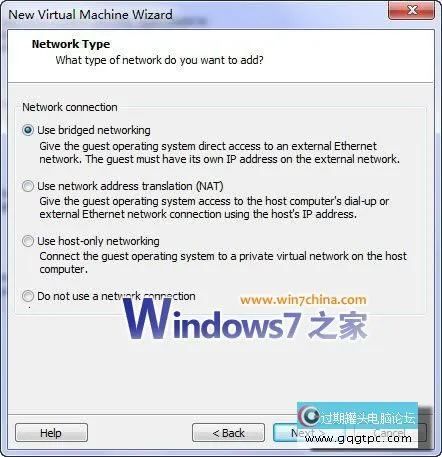
Task: Click the Network Type heading
Action: 71,44
